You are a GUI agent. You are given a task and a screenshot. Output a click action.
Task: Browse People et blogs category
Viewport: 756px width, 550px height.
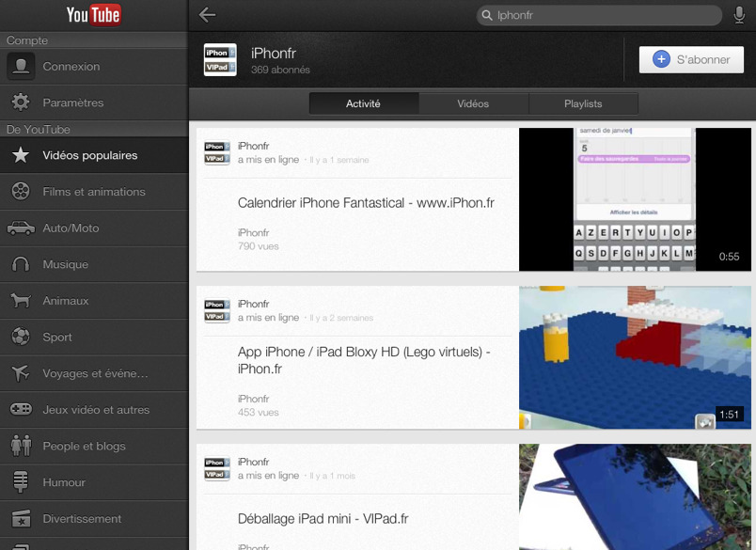point(94,447)
